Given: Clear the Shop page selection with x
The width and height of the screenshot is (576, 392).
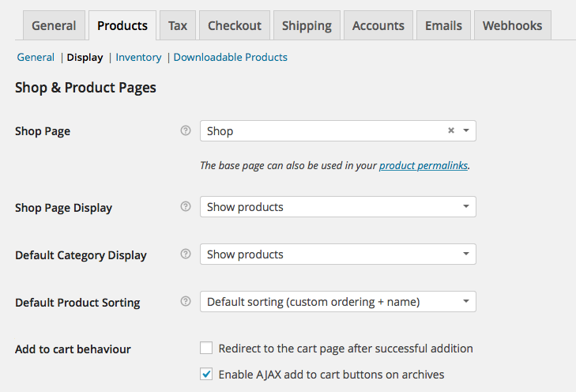Looking at the screenshot, I should [451, 131].
